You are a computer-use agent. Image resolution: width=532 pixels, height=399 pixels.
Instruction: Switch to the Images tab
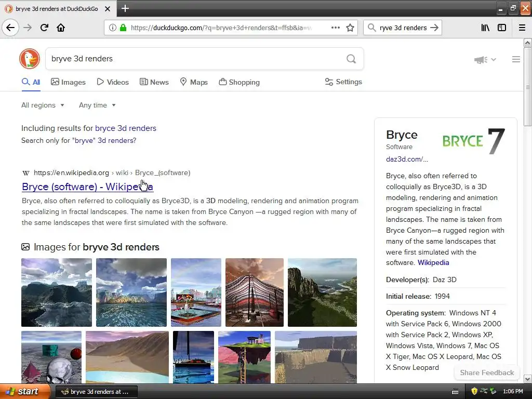click(x=68, y=82)
